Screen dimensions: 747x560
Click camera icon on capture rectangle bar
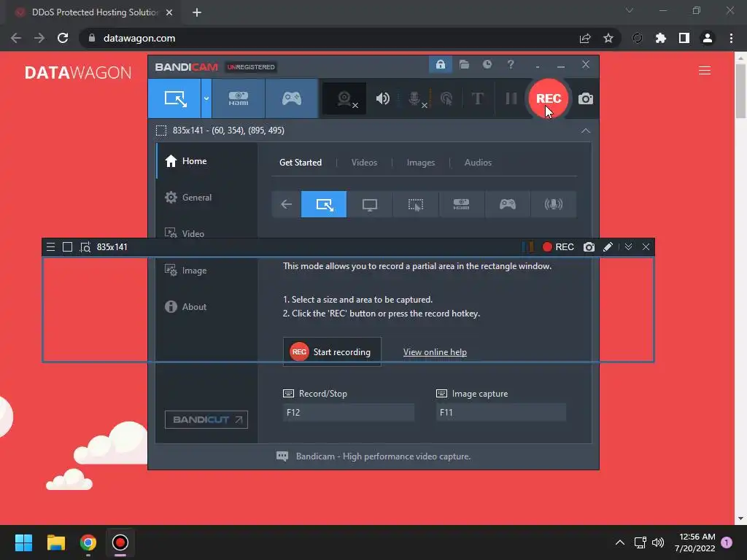pos(589,246)
